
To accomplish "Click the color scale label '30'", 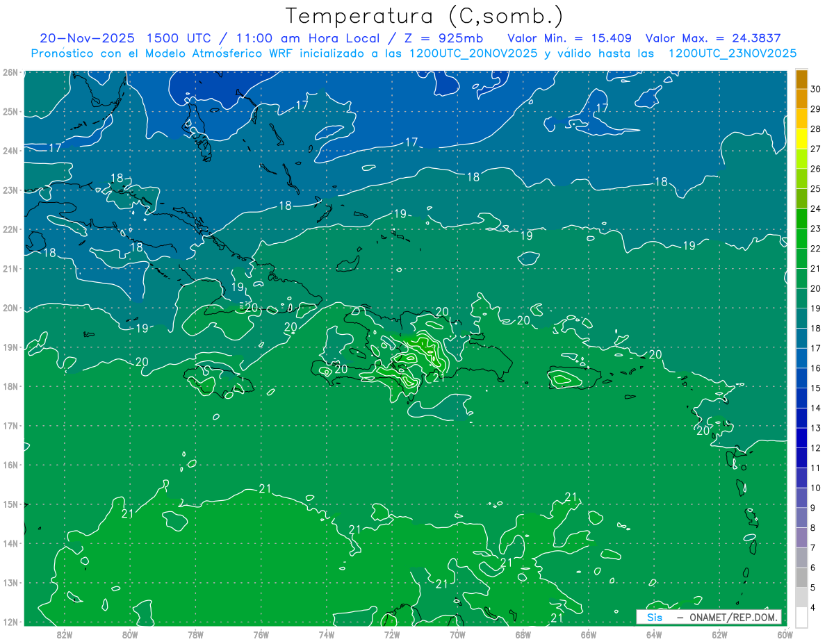I will (815, 90).
